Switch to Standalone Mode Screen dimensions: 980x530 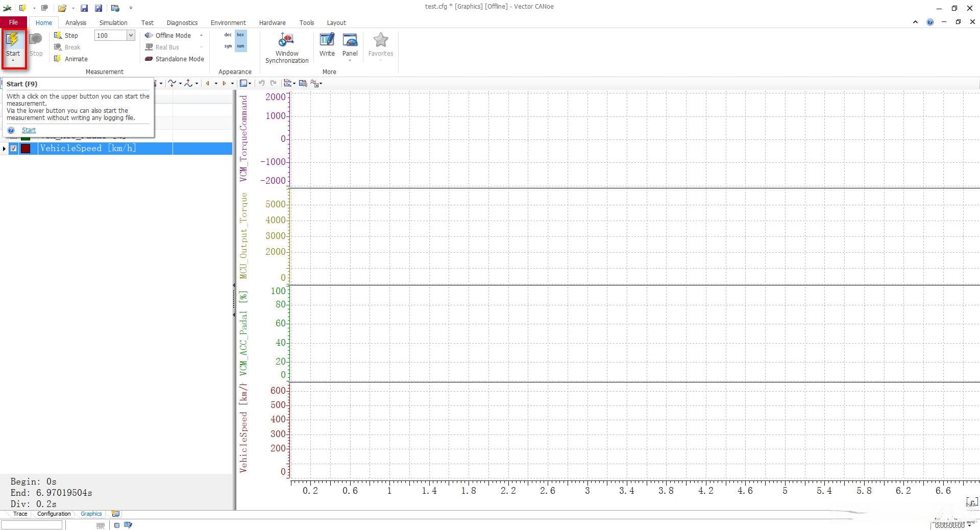point(175,59)
